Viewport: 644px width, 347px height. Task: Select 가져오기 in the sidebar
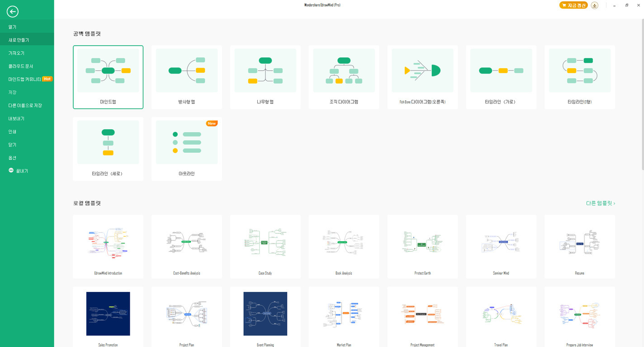pos(16,53)
